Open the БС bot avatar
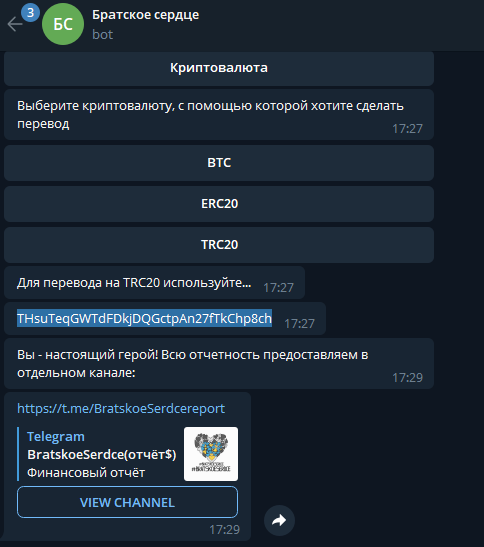 tap(63, 24)
